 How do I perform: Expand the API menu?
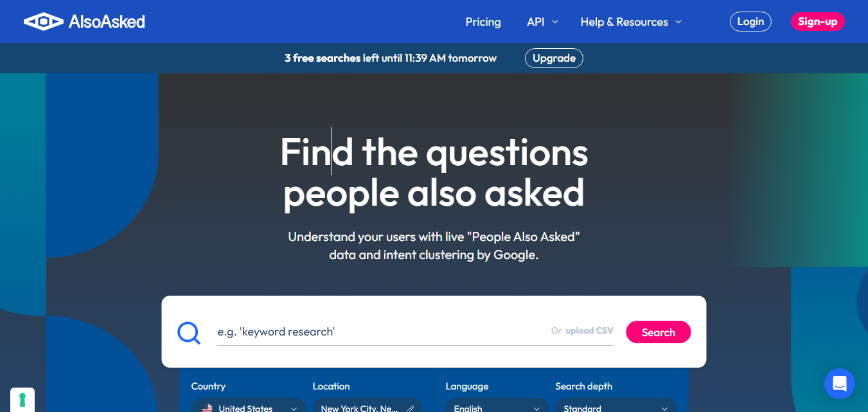click(542, 22)
